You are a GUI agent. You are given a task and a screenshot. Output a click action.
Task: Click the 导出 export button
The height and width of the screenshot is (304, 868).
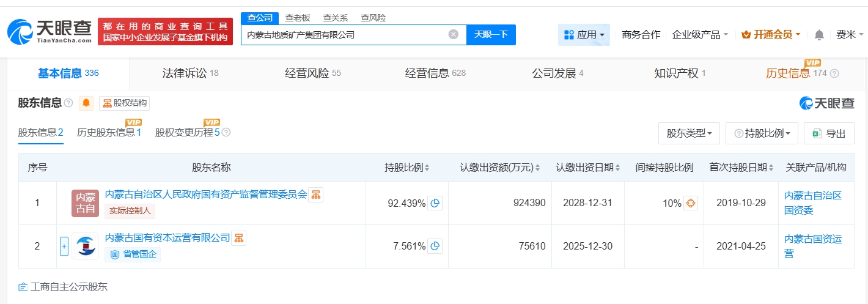pyautogui.click(x=829, y=133)
